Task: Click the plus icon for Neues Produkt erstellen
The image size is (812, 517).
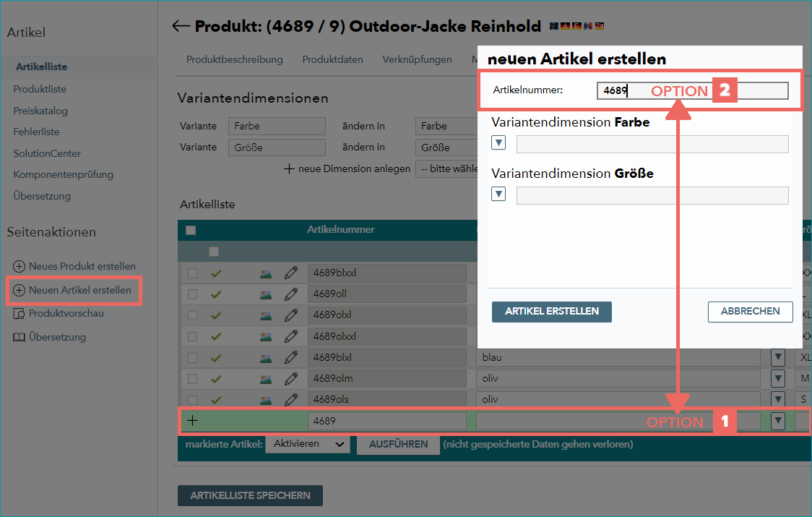Action: pyautogui.click(x=20, y=267)
